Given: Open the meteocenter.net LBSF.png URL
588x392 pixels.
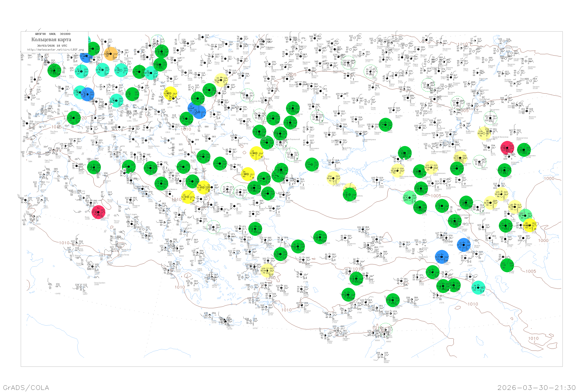Looking at the screenshot, I should [55, 50].
